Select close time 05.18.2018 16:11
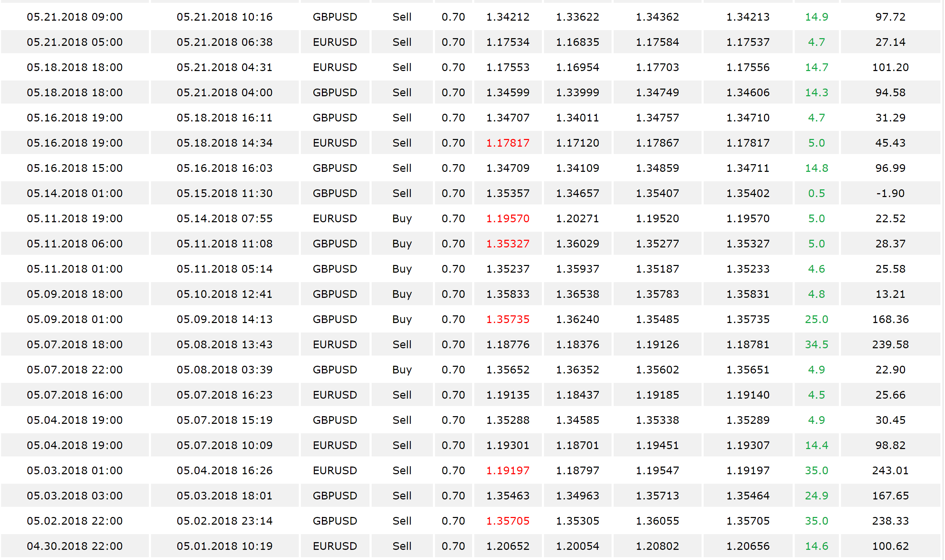The image size is (945, 560). (225, 118)
